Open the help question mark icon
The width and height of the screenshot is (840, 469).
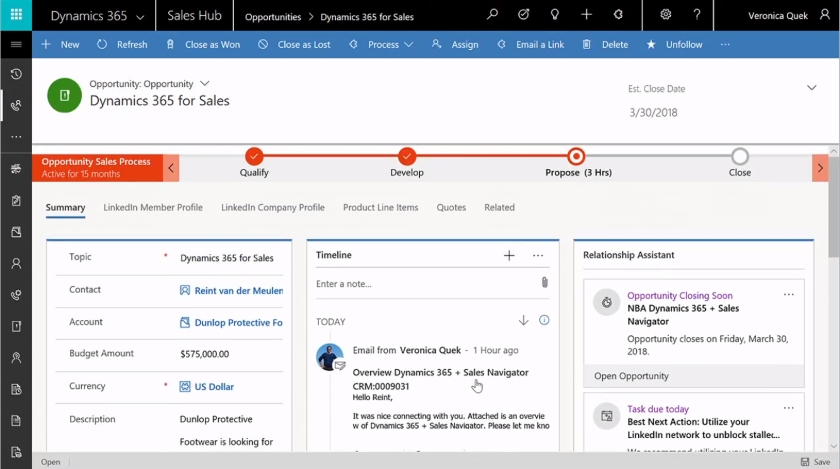coord(697,14)
